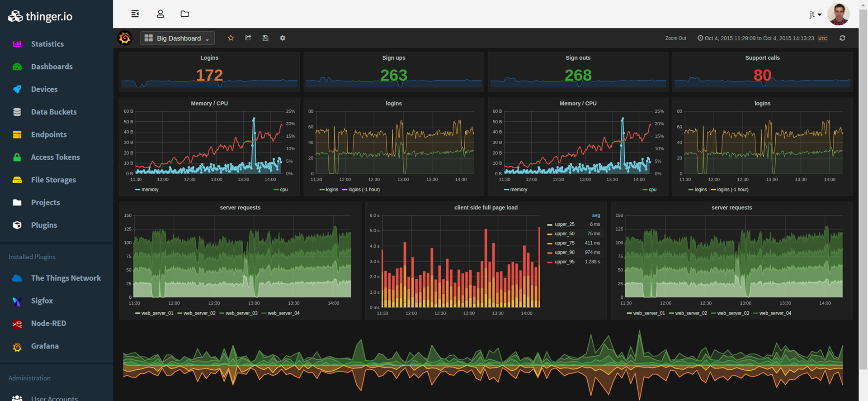The height and width of the screenshot is (401, 868).
Task: Refresh the dashboard using the refresh icon
Action: 842,38
